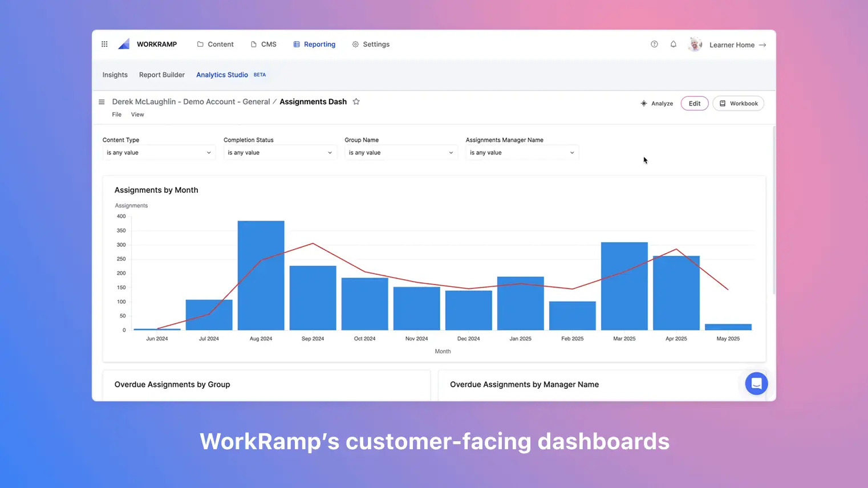Open the Intercom chat bubble
868x488 pixels.
756,383
